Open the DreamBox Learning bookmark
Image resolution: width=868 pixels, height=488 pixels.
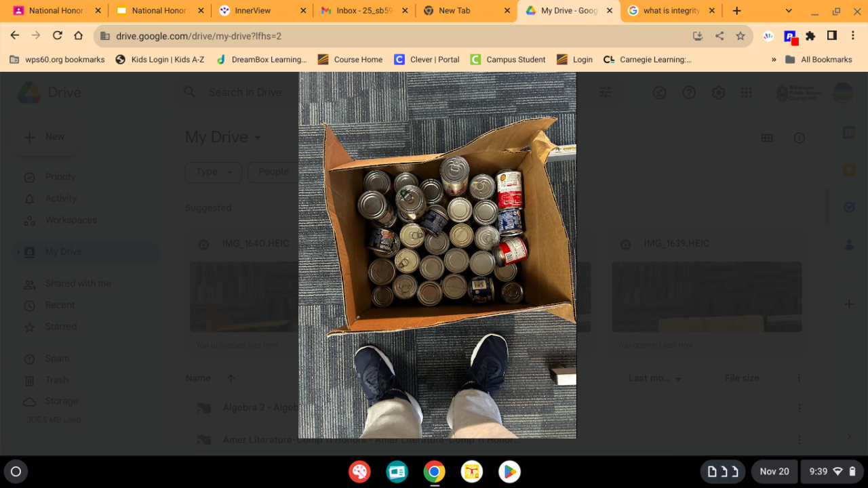[261, 60]
